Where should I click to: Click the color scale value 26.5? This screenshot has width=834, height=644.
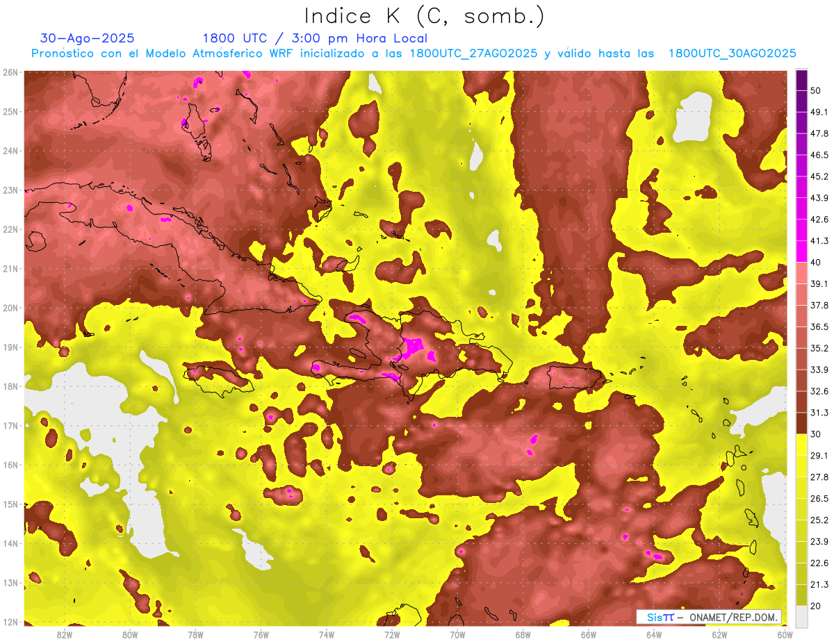coord(819,498)
